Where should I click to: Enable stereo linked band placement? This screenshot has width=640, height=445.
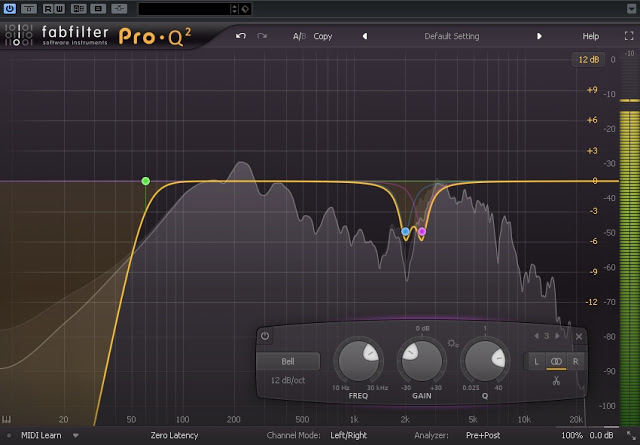click(x=555, y=361)
